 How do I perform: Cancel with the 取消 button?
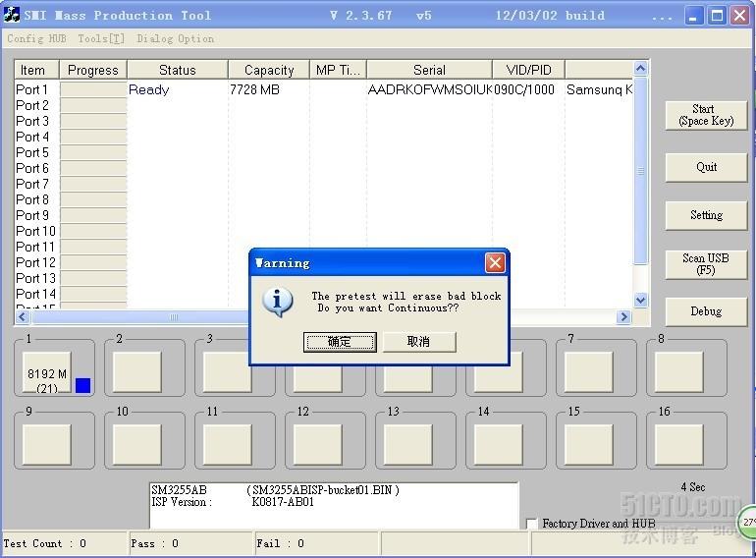(x=418, y=342)
